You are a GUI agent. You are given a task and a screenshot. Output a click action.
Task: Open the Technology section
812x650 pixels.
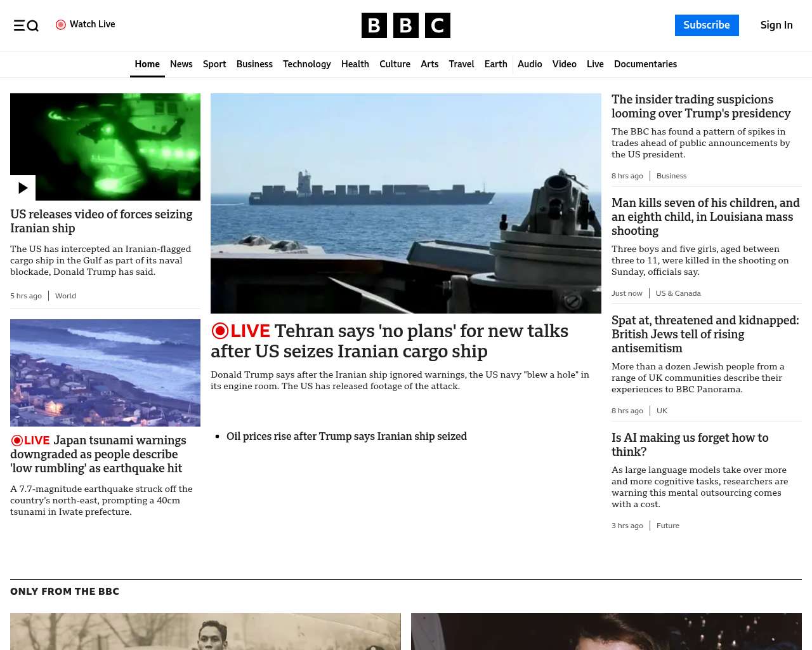tap(306, 64)
